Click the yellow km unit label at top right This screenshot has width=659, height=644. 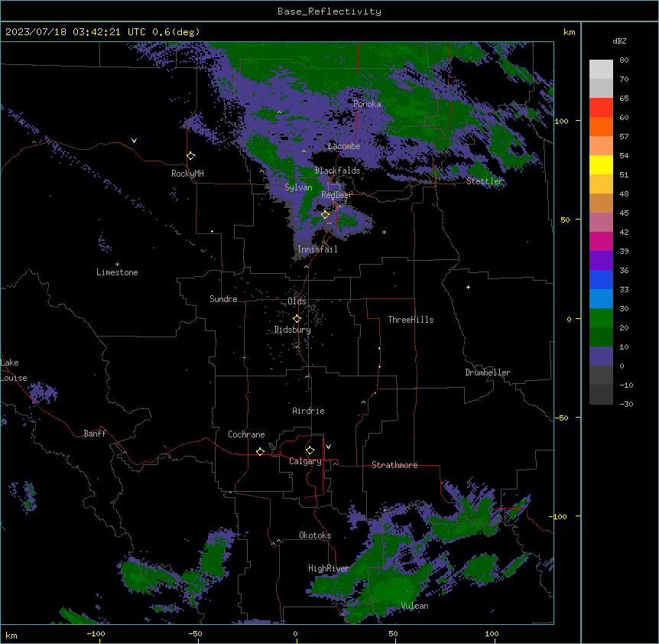click(569, 32)
